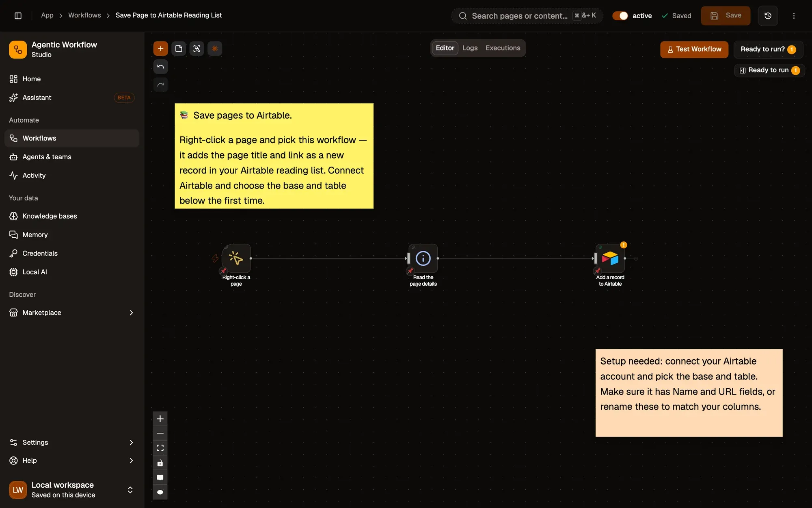Viewport: 812px width, 508px height.
Task: Toggle canvas interactivity lock
Action: [160, 463]
